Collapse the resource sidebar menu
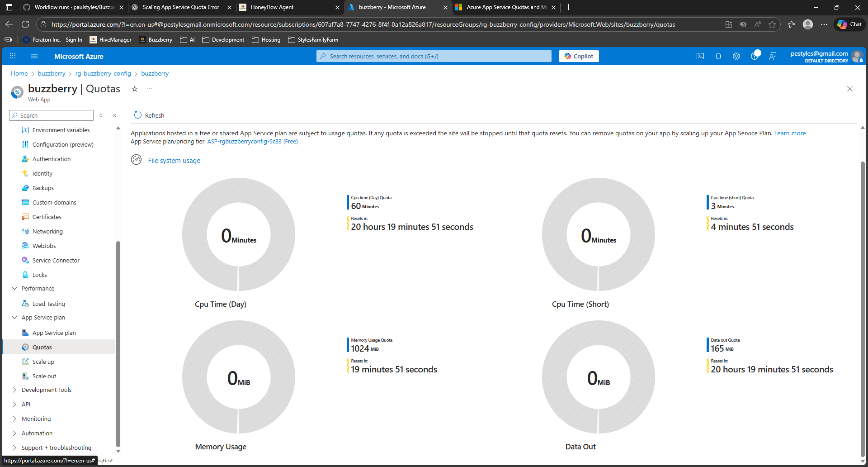The width and height of the screenshot is (868, 467). pyautogui.click(x=114, y=115)
